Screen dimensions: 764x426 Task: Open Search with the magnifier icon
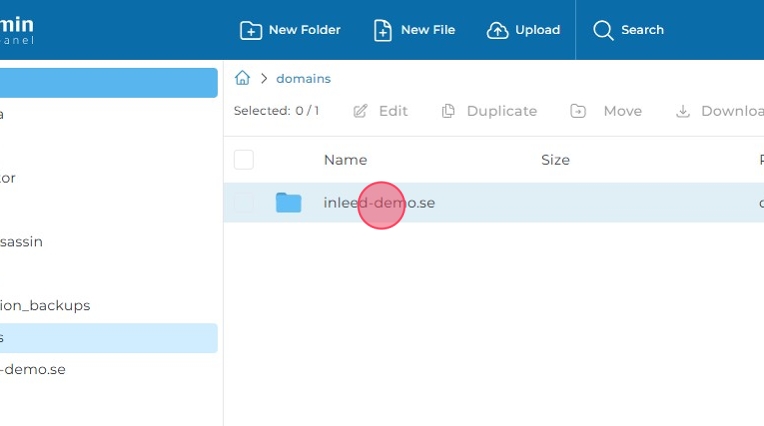pos(603,30)
